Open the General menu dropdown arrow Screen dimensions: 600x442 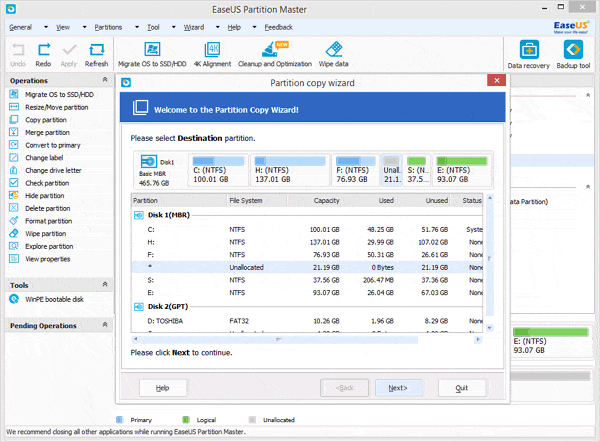tap(46, 27)
